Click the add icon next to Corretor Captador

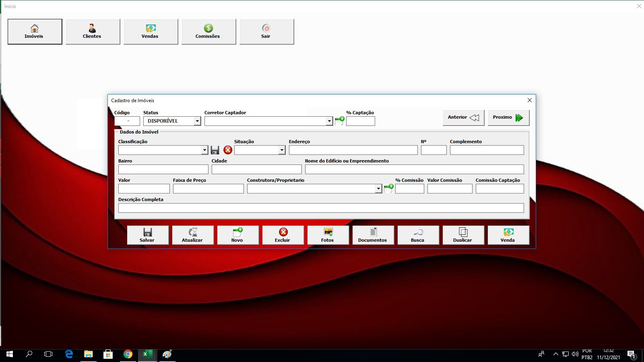point(340,121)
